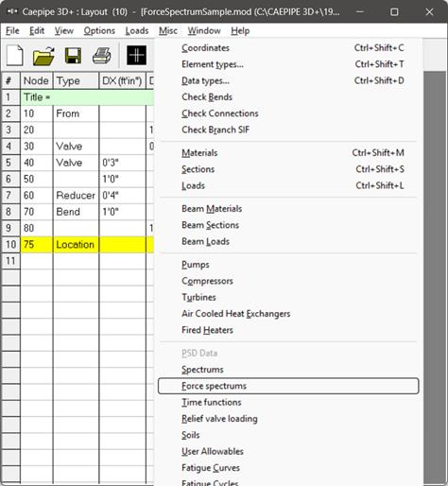Image resolution: width=448 pixels, height=486 pixels.
Task: Choose Compressors menu entry
Action: coord(288,281)
